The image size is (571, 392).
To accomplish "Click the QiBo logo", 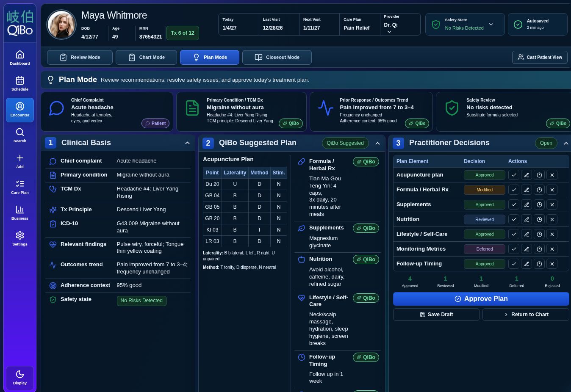I will [20, 24].
